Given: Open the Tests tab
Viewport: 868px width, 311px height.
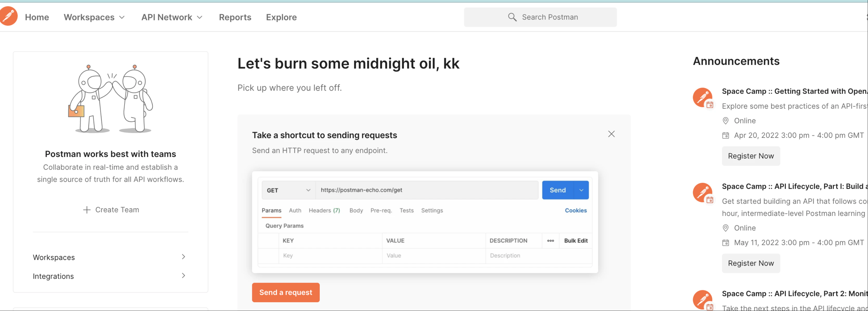Looking at the screenshot, I should coord(407,210).
